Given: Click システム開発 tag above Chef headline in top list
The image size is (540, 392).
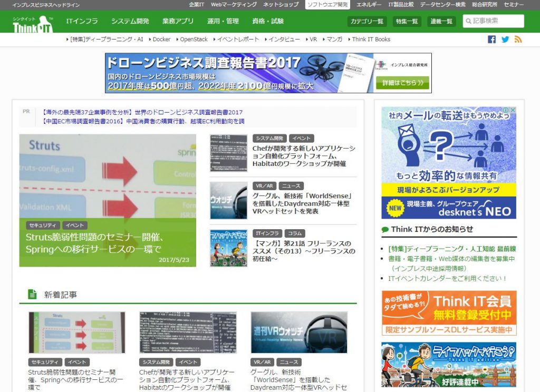Looking at the screenshot, I should [x=269, y=139].
